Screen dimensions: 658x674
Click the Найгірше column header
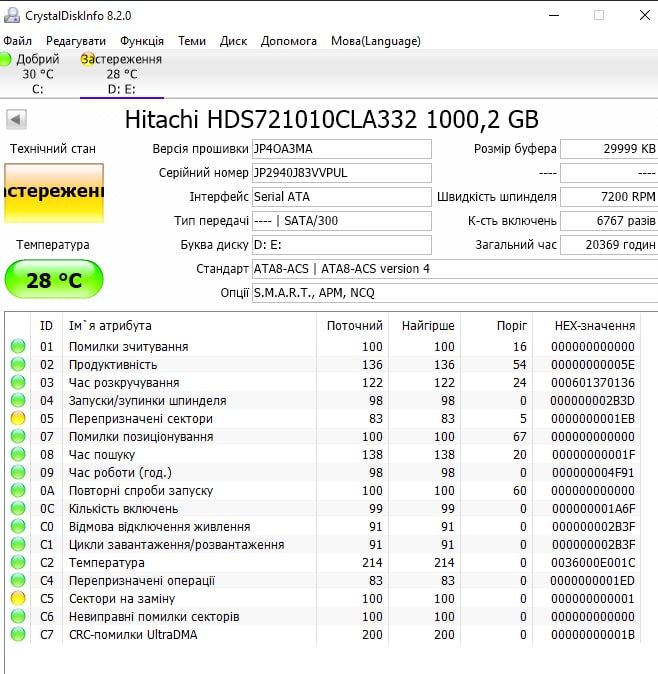(425, 326)
